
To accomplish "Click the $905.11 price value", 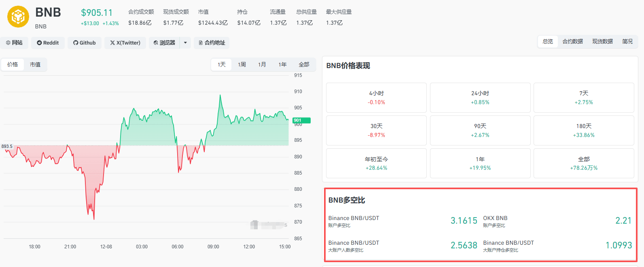I will click(x=97, y=13).
